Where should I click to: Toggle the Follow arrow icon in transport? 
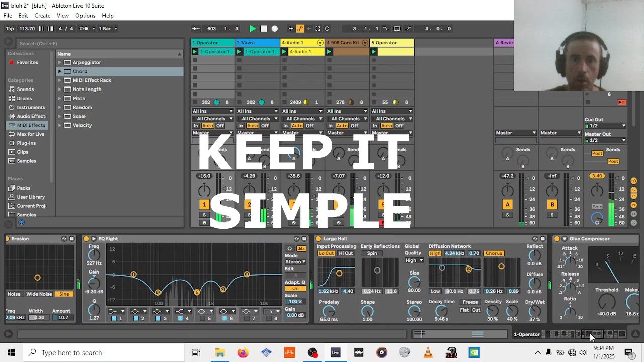tap(196, 29)
